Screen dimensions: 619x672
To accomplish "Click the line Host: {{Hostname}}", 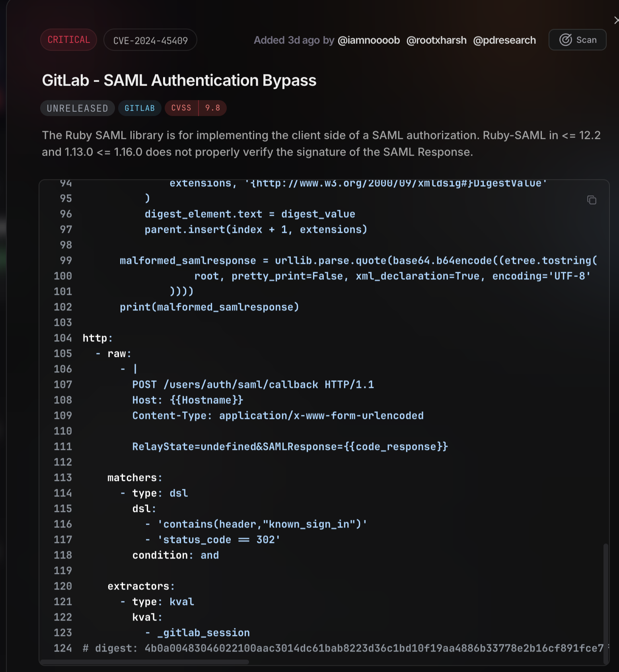I will pyautogui.click(x=187, y=400).
